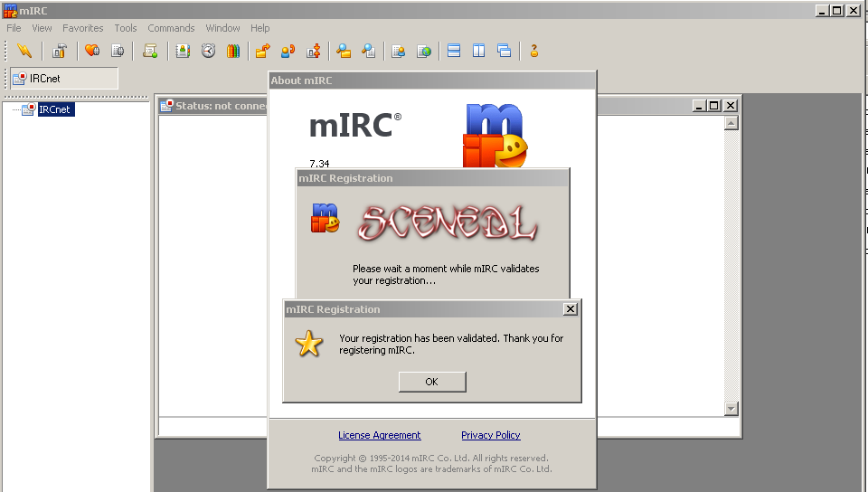Open the Address Book toolbar icon
Screen dimensions: 868x492
183,51
